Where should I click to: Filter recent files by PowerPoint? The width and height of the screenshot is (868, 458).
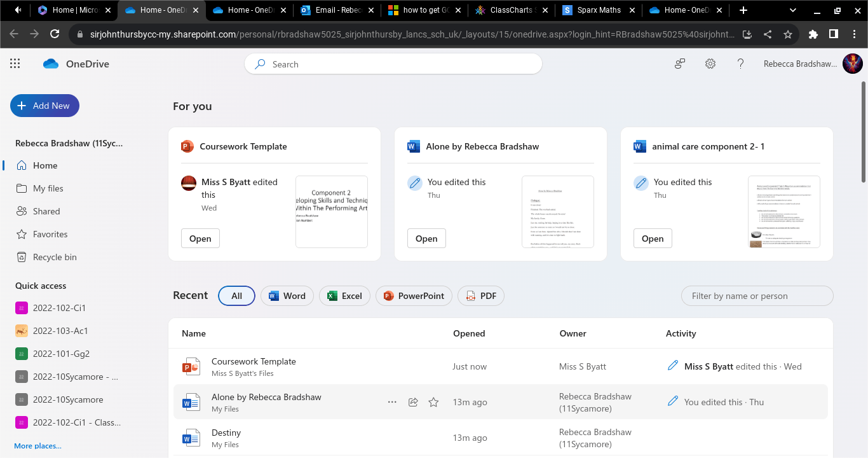pyautogui.click(x=414, y=296)
